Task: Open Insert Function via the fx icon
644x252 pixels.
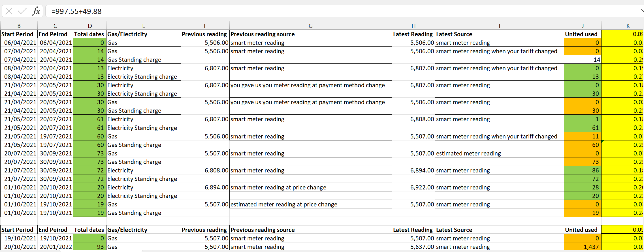Action: [36, 11]
